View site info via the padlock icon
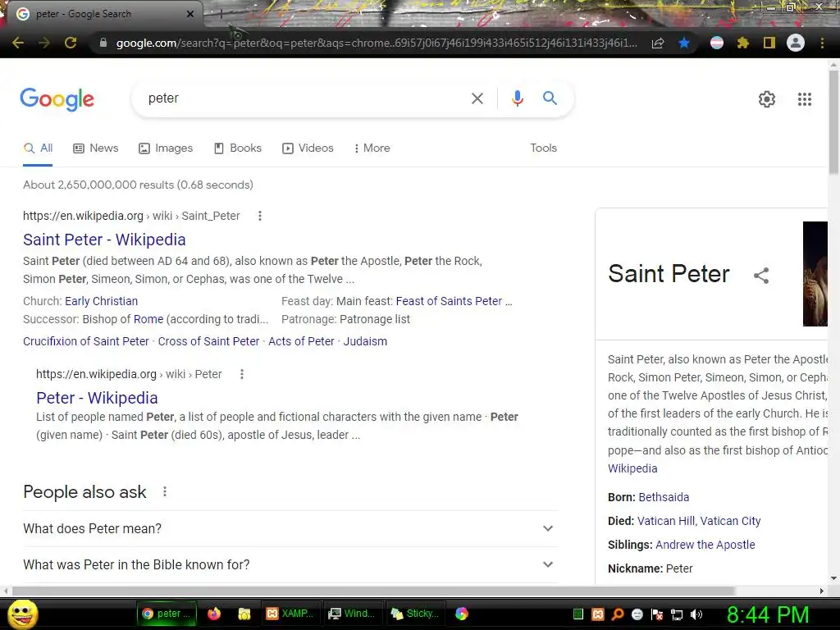 click(103, 43)
